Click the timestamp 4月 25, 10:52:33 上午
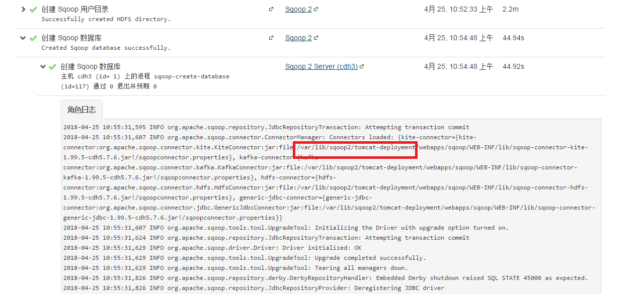Image resolution: width=644 pixels, height=294 pixels. click(x=458, y=9)
